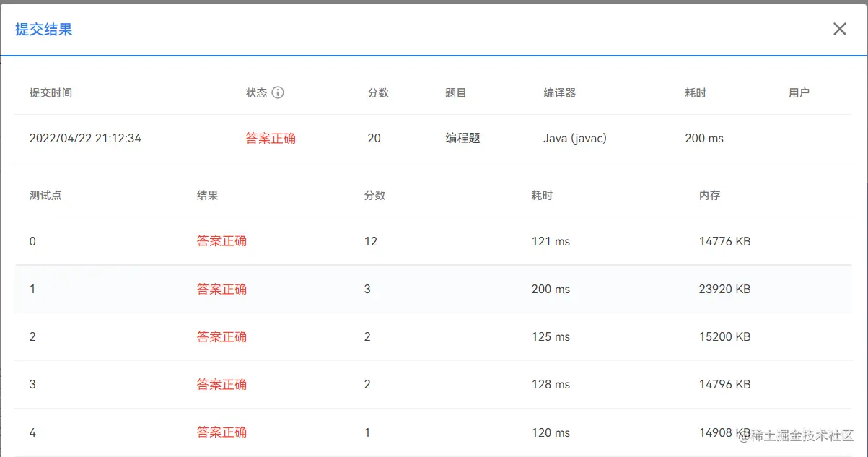868x457 pixels.
Task: Select the submission time 2022/04/22 21:12:34
Action: pyautogui.click(x=85, y=138)
